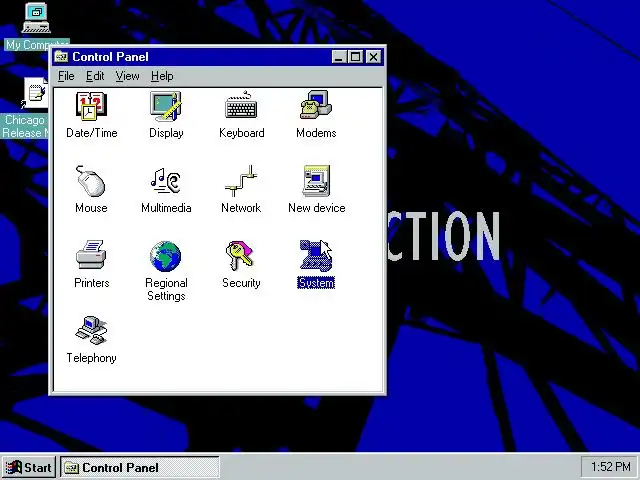The height and width of the screenshot is (480, 640).
Task: Click the Regional Settings label text
Action: 166,289
